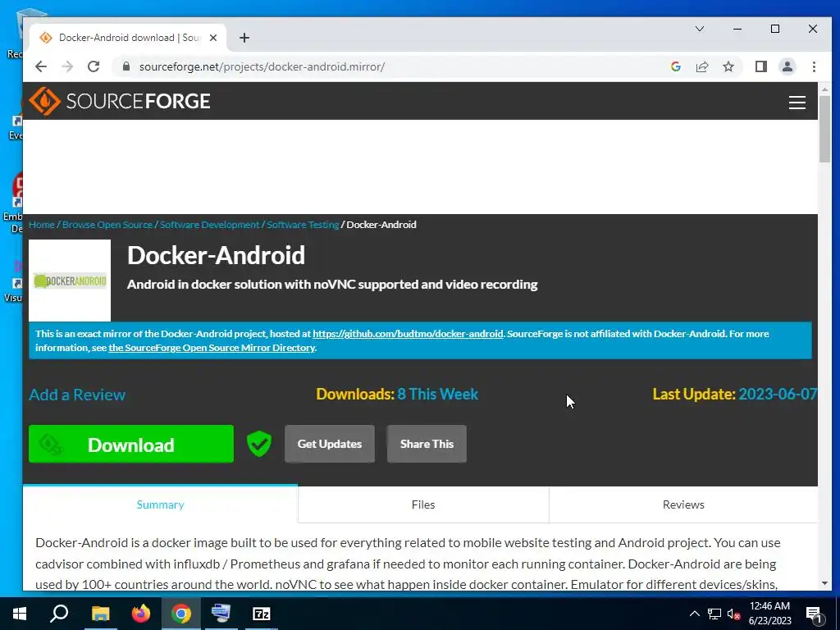
Task: Click Add a Review
Action: [77, 395]
